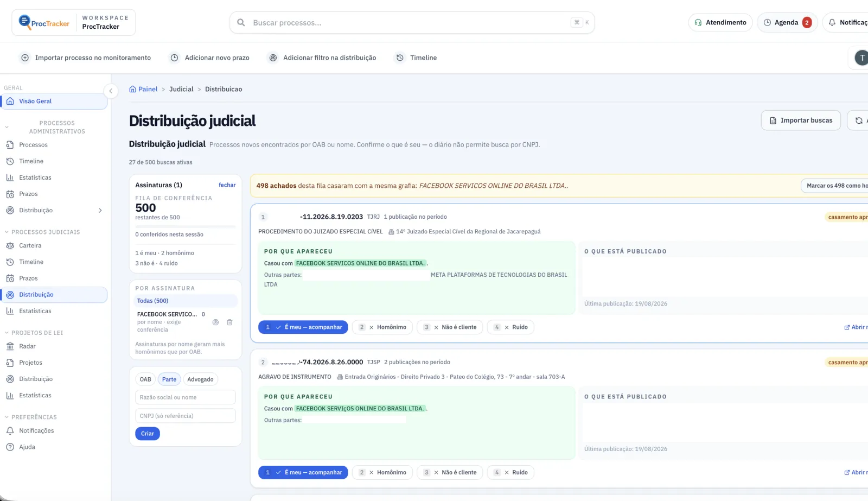This screenshot has width=868, height=501.
Task: Click plus icon for Importar processo
Action: [x=25, y=58]
